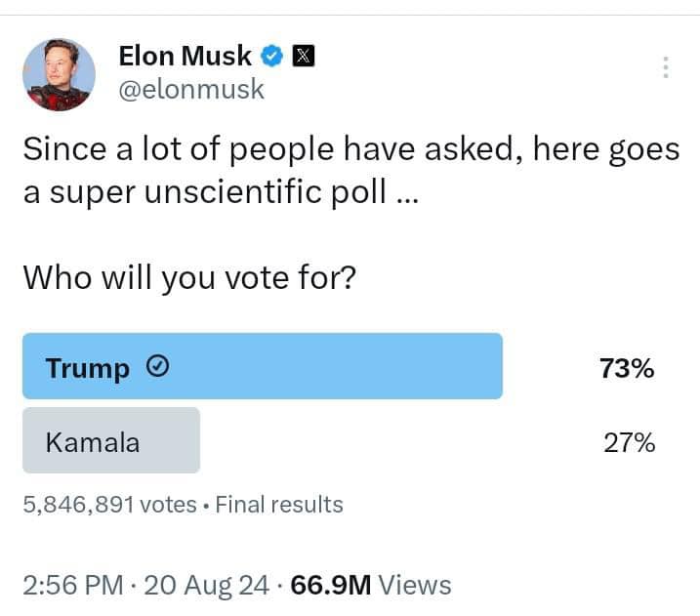Click the X affiliation badge icon
The width and height of the screenshot is (700, 616).
pyautogui.click(x=303, y=57)
